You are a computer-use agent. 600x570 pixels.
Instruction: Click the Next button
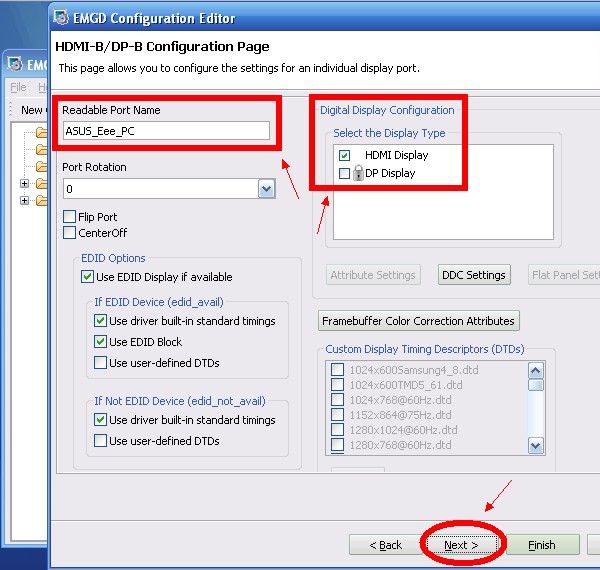pos(460,545)
